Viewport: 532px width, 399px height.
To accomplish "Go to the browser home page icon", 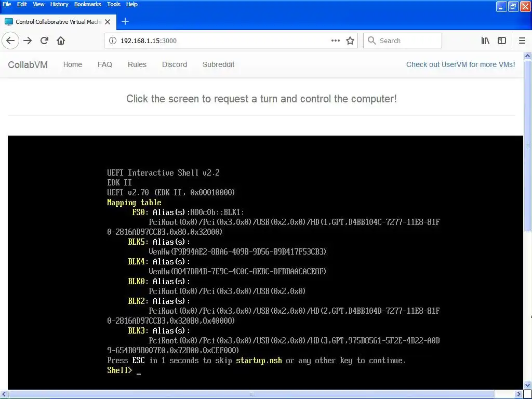I will 61,41.
